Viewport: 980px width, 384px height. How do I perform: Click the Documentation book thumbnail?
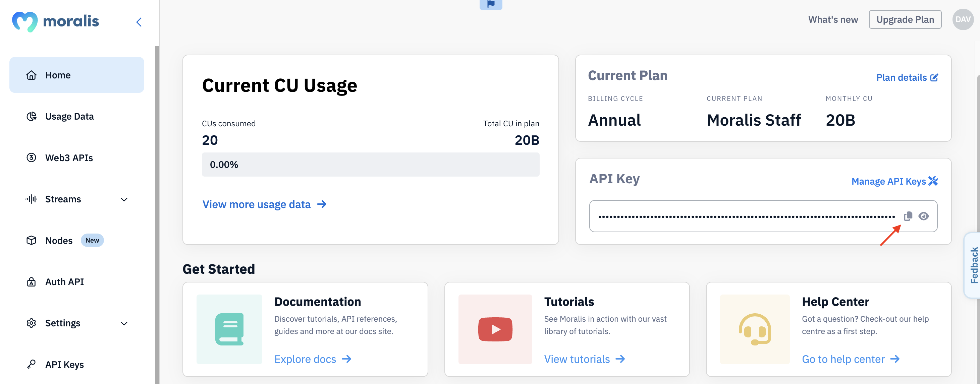(x=229, y=329)
